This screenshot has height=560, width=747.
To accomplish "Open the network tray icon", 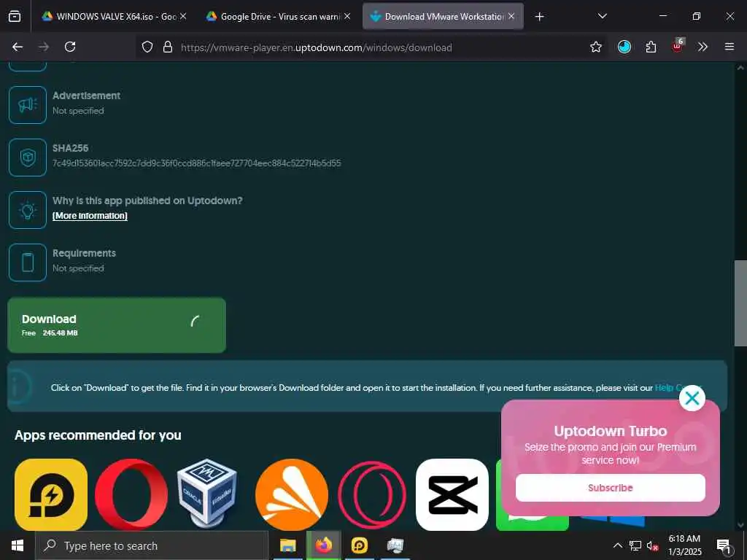I will 635,545.
